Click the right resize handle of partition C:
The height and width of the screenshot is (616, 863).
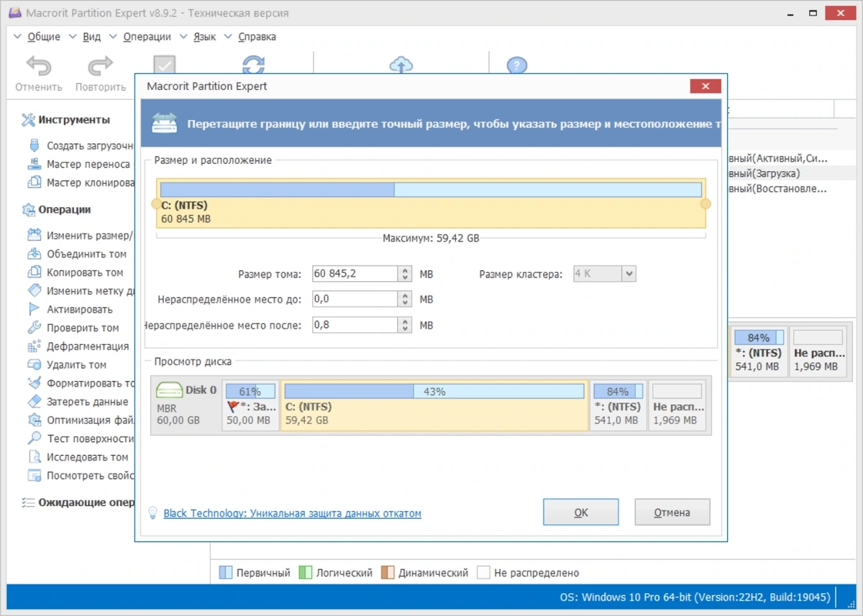706,204
